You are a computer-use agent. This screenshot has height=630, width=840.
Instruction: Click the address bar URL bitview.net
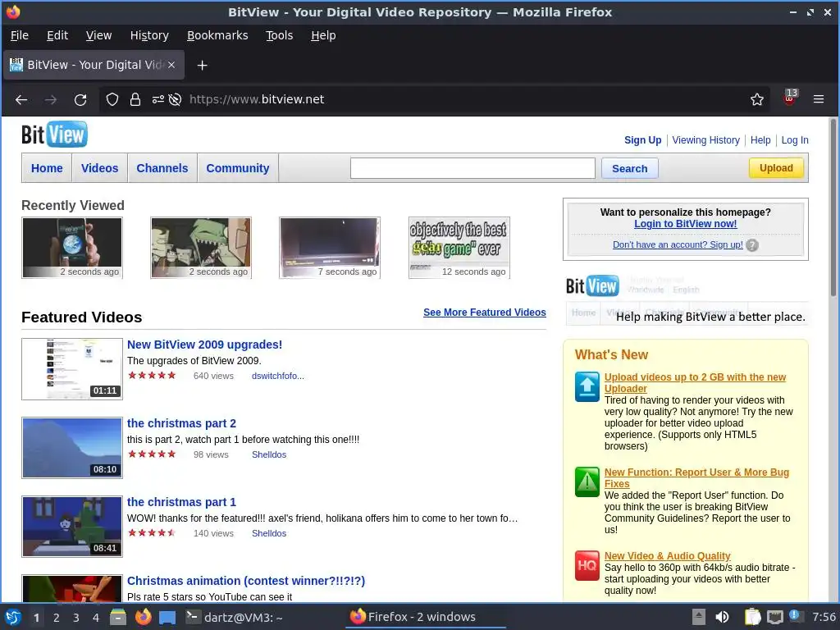pyautogui.click(x=257, y=99)
